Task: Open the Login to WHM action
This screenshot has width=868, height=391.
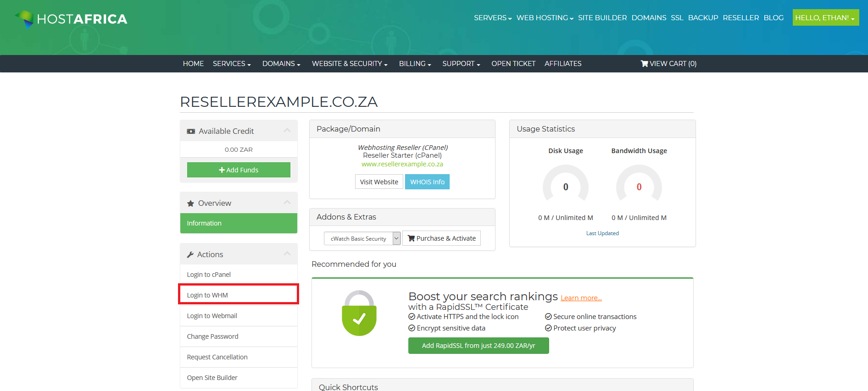Action: (239, 295)
